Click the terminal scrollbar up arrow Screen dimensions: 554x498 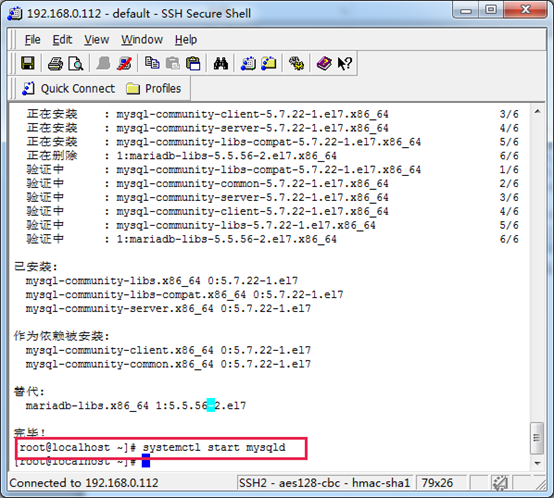537,112
